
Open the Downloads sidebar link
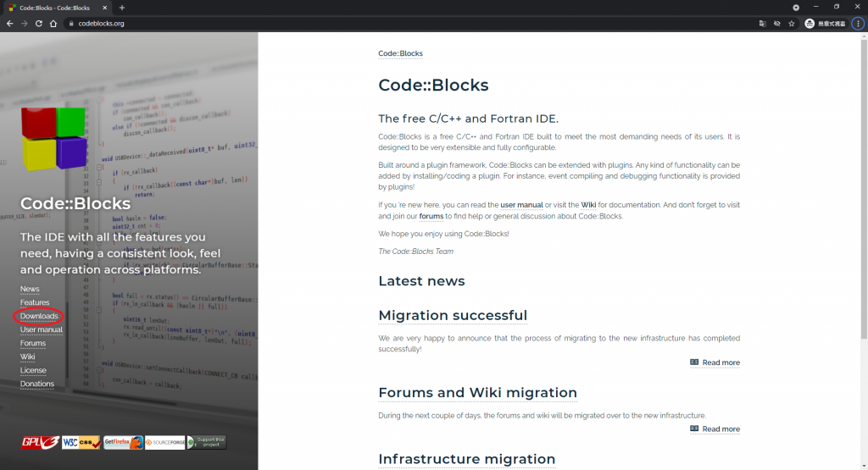click(x=39, y=316)
